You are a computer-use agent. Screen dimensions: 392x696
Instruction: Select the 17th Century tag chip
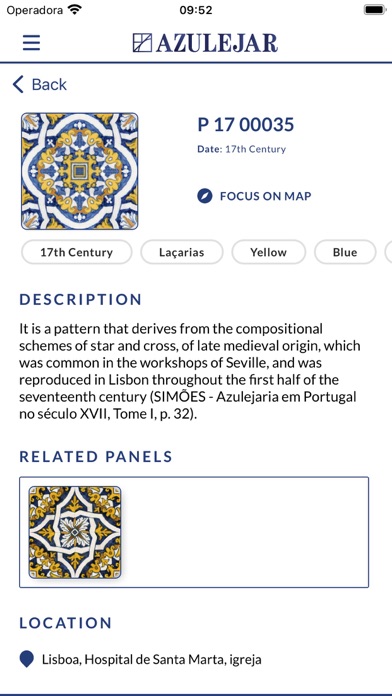pyautogui.click(x=76, y=252)
